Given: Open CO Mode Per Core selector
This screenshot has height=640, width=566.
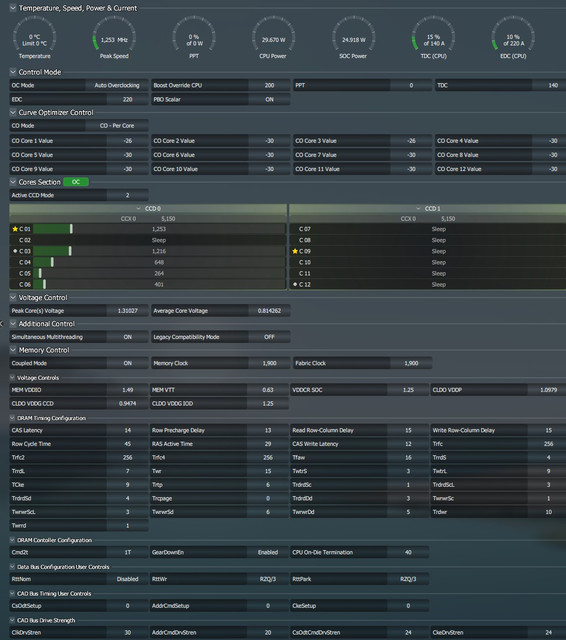Looking at the screenshot, I should (117, 126).
